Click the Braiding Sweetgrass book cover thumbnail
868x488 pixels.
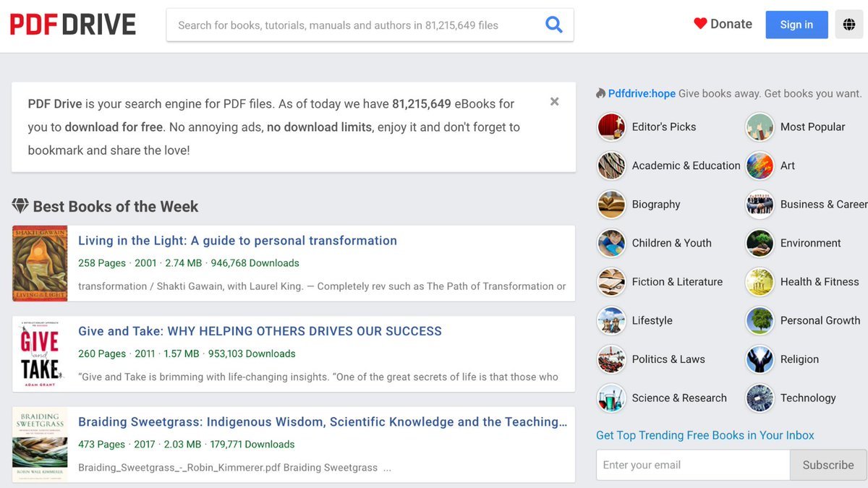point(40,445)
